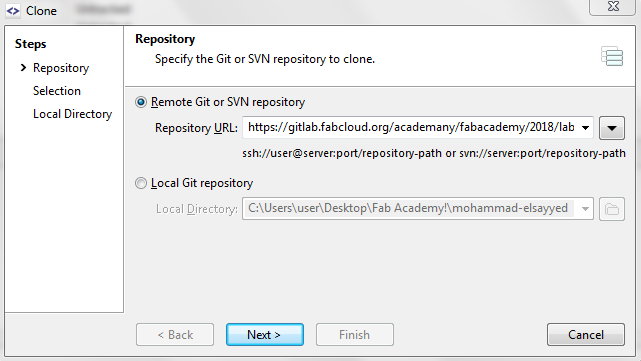Viewport: 641px width, 361px height.
Task: Click inside the Repository URL text field
Action: pos(410,128)
